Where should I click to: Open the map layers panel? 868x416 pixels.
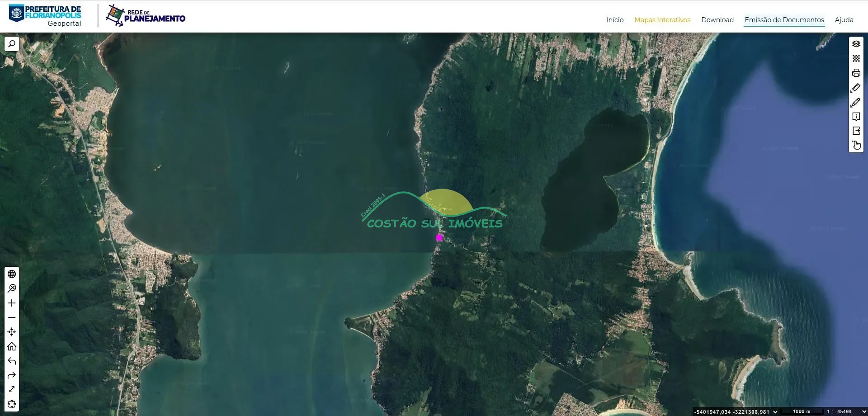pyautogui.click(x=856, y=44)
